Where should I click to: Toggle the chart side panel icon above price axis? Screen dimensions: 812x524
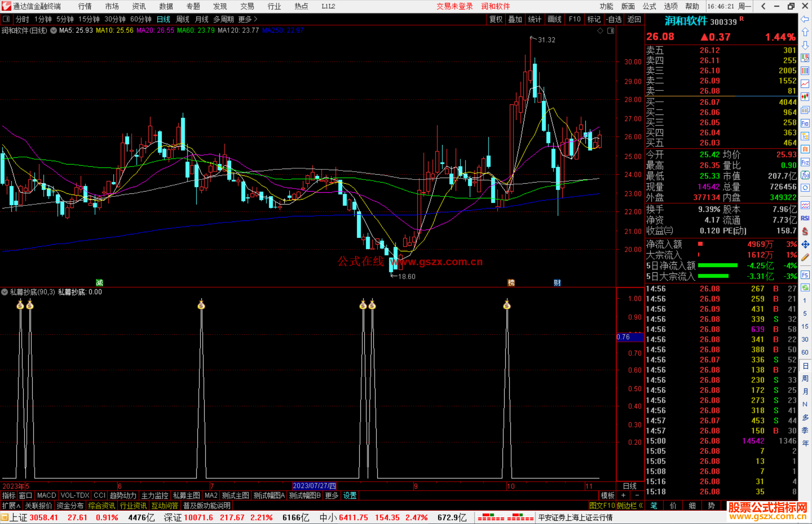coord(611,31)
